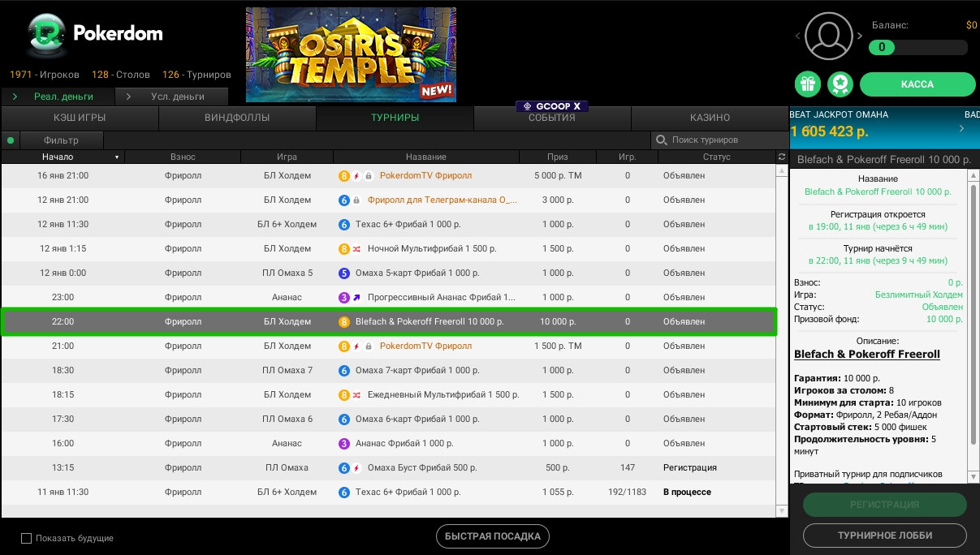Screen dimensions: 980x555
Task: Click the lock icon in 16 янв PokerdomTV row
Action: click(x=368, y=175)
